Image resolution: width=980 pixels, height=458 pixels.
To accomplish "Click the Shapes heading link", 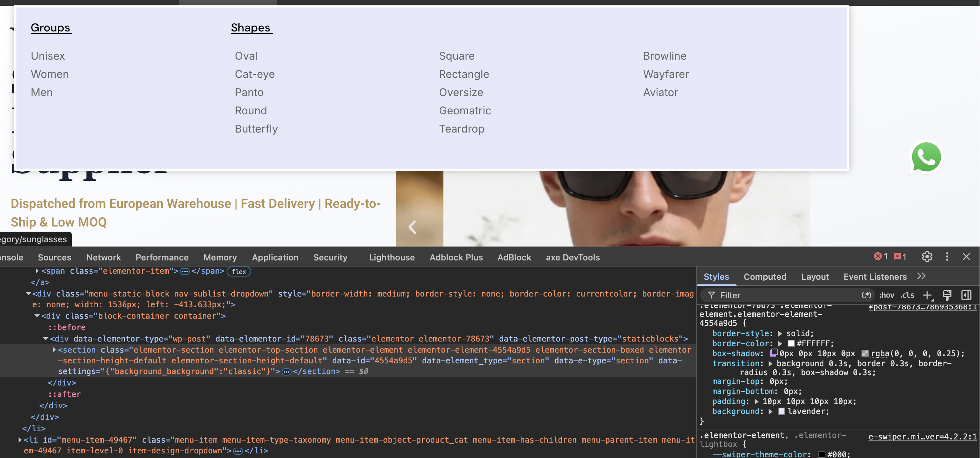I will pyautogui.click(x=251, y=28).
